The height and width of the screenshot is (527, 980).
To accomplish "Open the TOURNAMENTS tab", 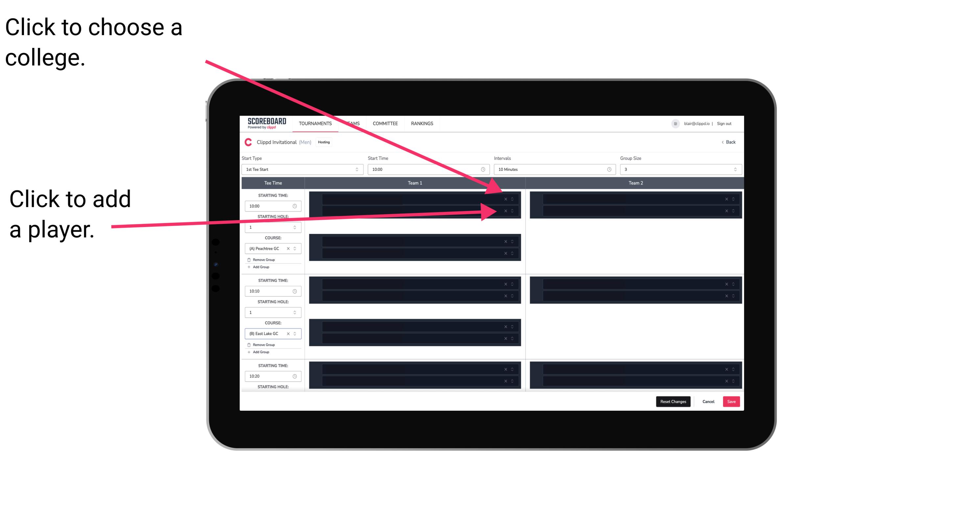I will 315,124.
